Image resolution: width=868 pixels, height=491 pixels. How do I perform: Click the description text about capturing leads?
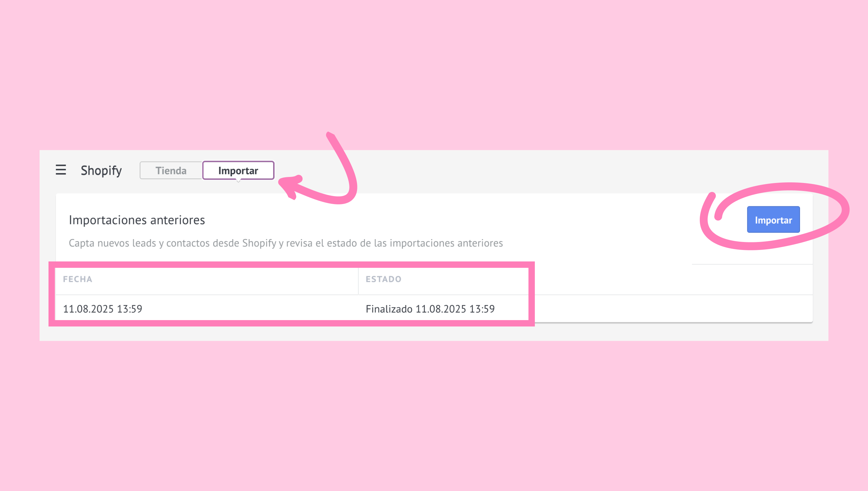[x=286, y=243]
